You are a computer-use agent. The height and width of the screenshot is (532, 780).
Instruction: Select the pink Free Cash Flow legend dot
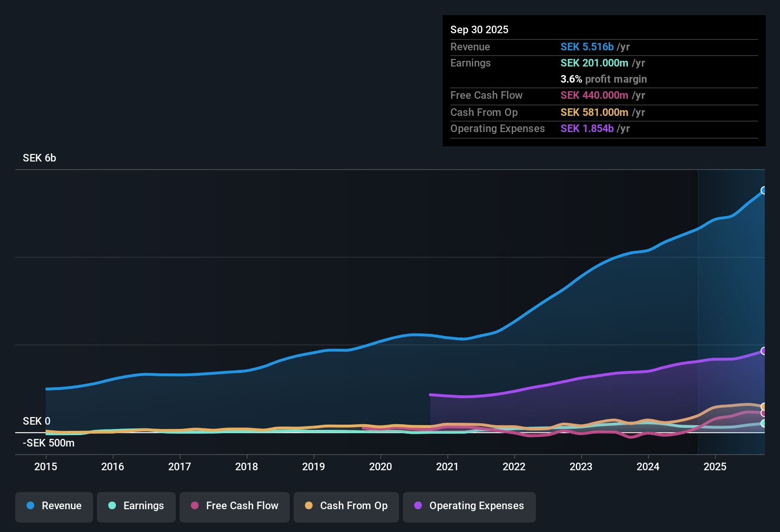(194, 506)
